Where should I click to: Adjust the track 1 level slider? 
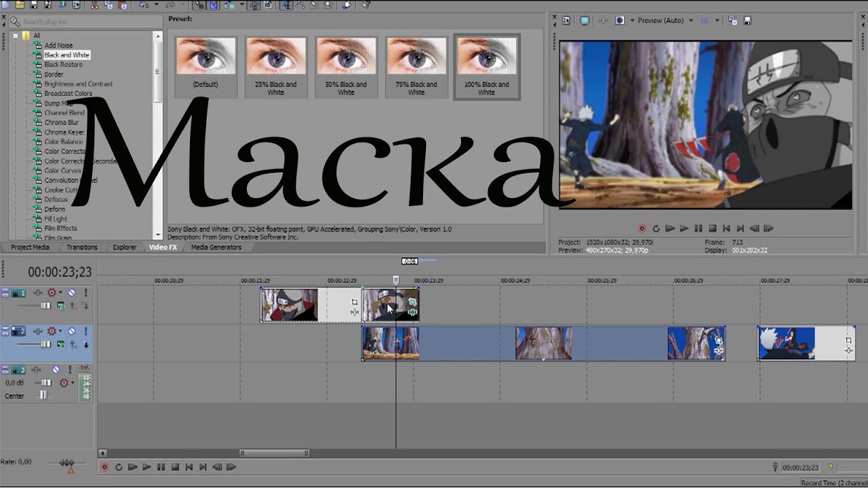[45, 306]
